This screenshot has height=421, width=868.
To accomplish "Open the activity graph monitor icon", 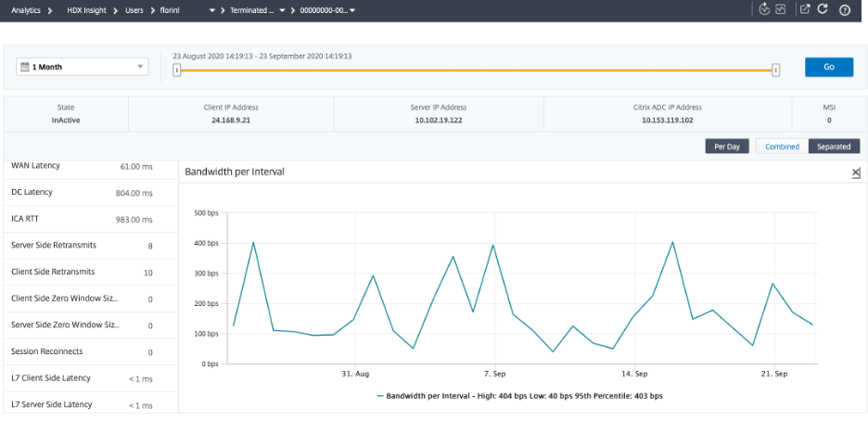I will click(781, 9).
